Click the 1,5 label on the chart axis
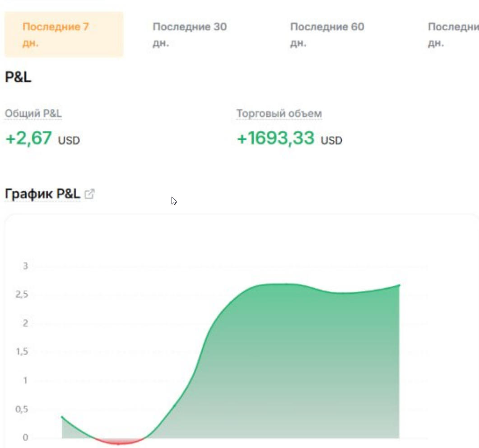Image resolution: width=479 pixels, height=448 pixels. 22,351
